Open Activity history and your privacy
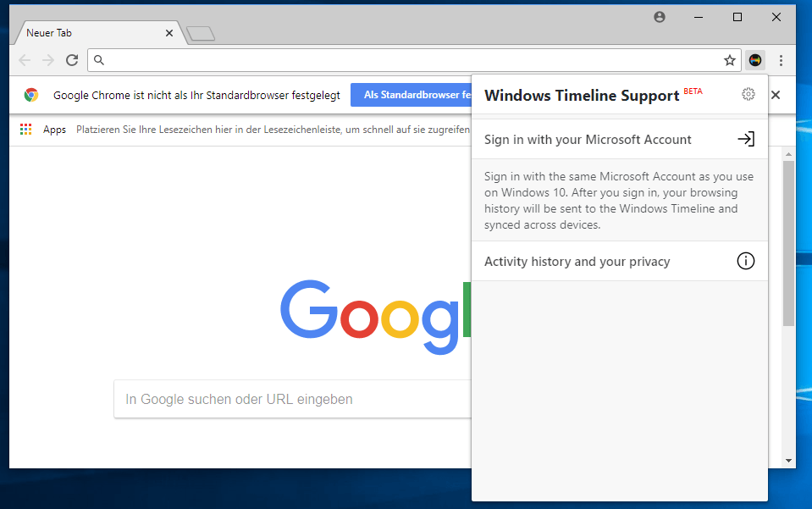812x509 pixels. pos(619,262)
